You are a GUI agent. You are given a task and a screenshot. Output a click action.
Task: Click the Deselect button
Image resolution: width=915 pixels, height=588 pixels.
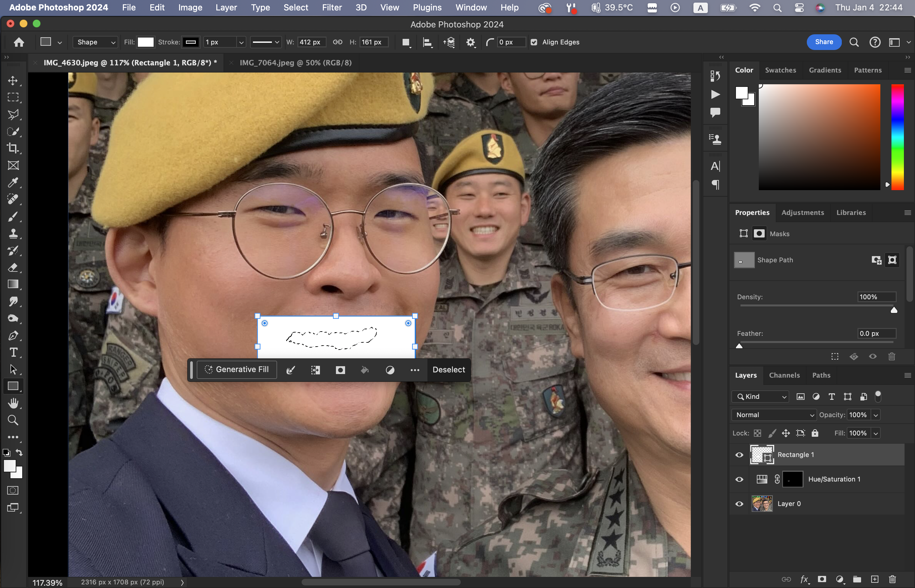click(x=448, y=369)
